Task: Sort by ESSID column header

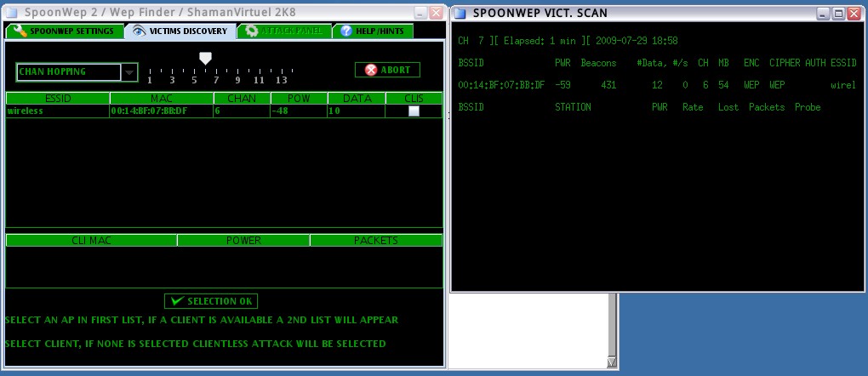Action: 58,99
